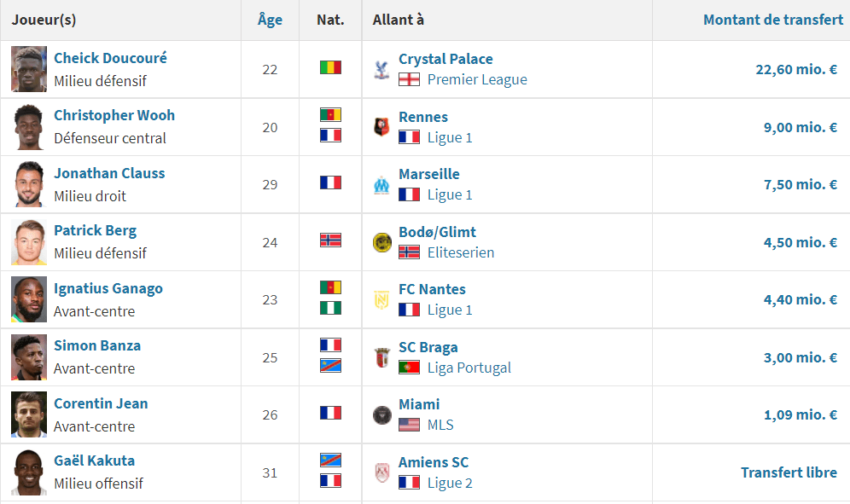The image size is (850, 504).
Task: Click the Transfert libre link for Kakuta
Action: coord(789,472)
